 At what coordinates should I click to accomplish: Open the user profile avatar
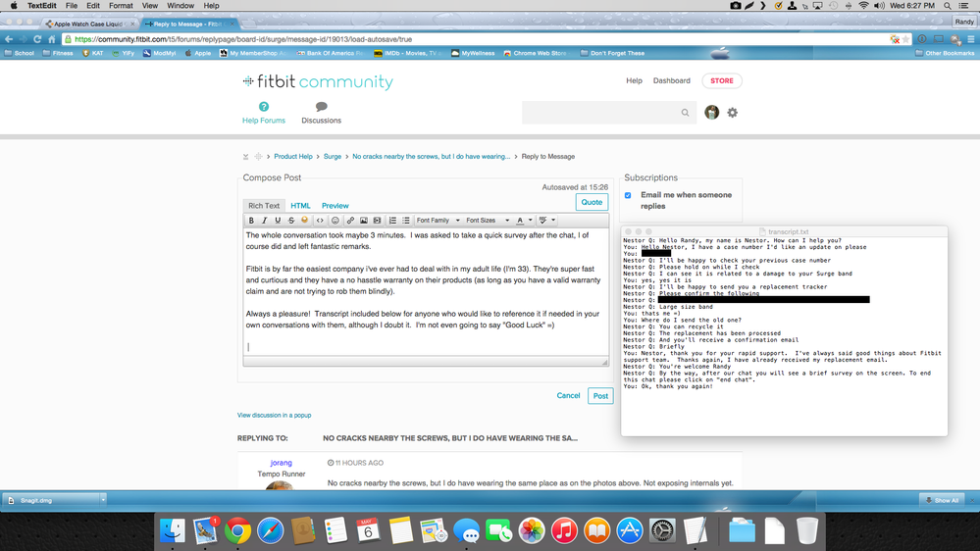[x=712, y=113]
